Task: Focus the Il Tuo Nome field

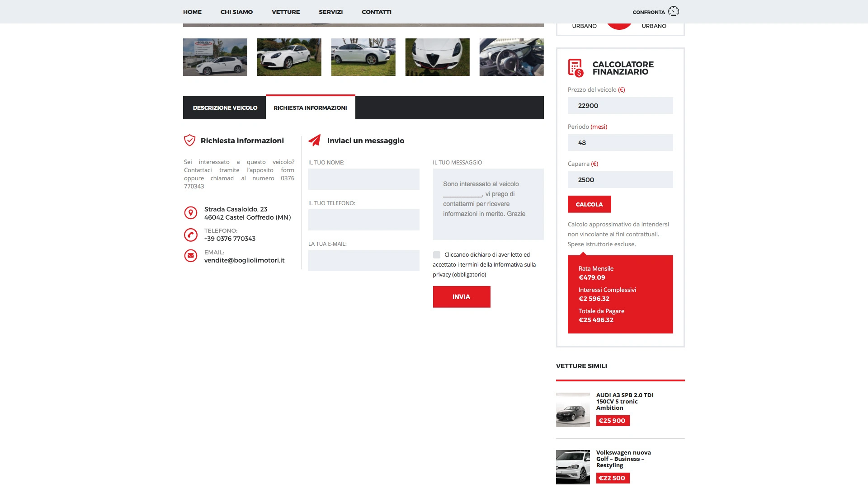Action: 364,179
